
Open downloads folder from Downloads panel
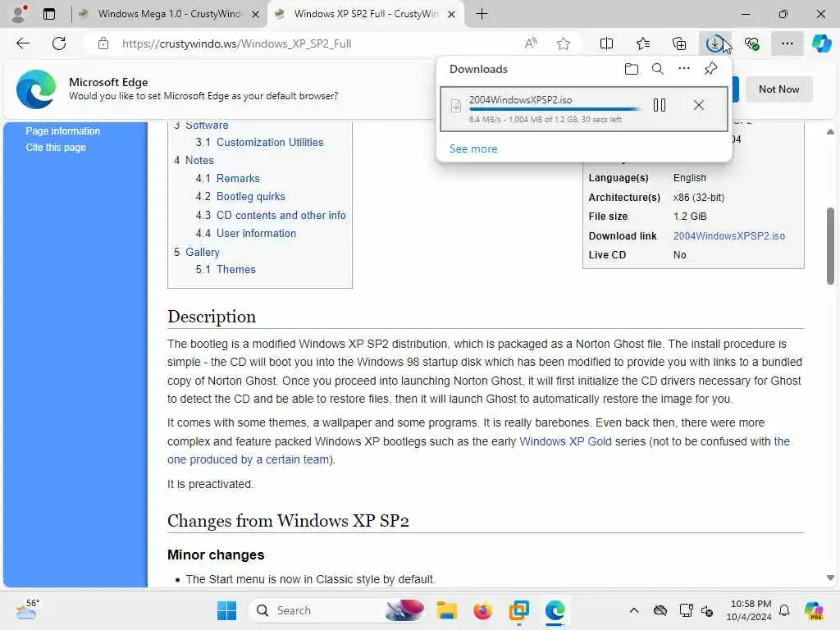coord(631,69)
